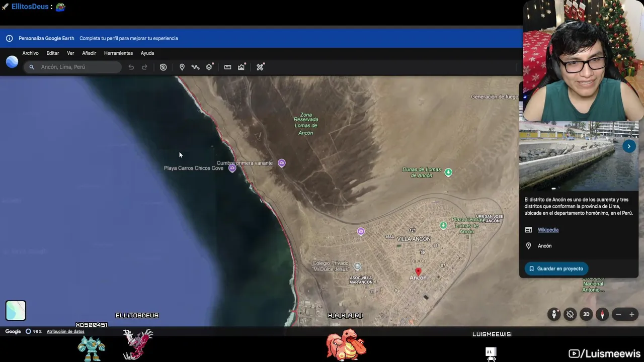Open the Editar menu
Image resolution: width=644 pixels, height=362 pixels.
[53, 53]
